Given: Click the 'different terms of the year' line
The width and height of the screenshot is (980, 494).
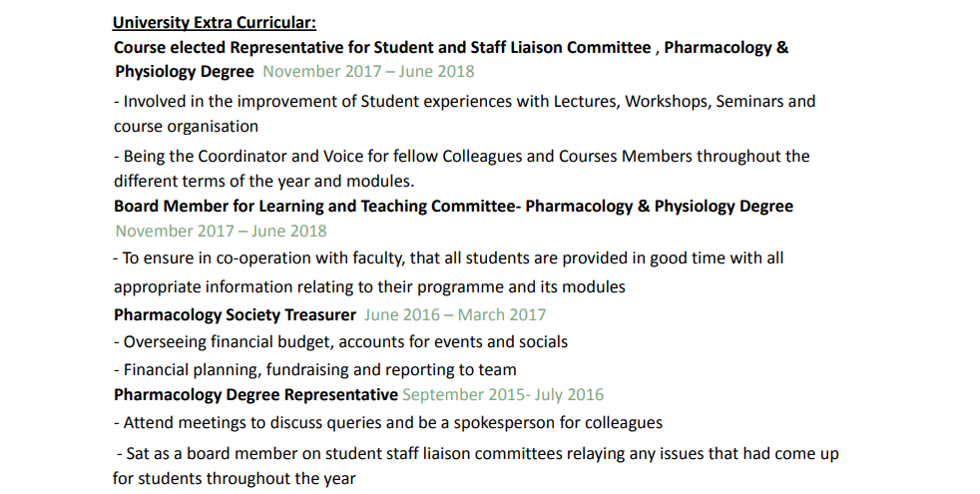Looking at the screenshot, I should (263, 181).
